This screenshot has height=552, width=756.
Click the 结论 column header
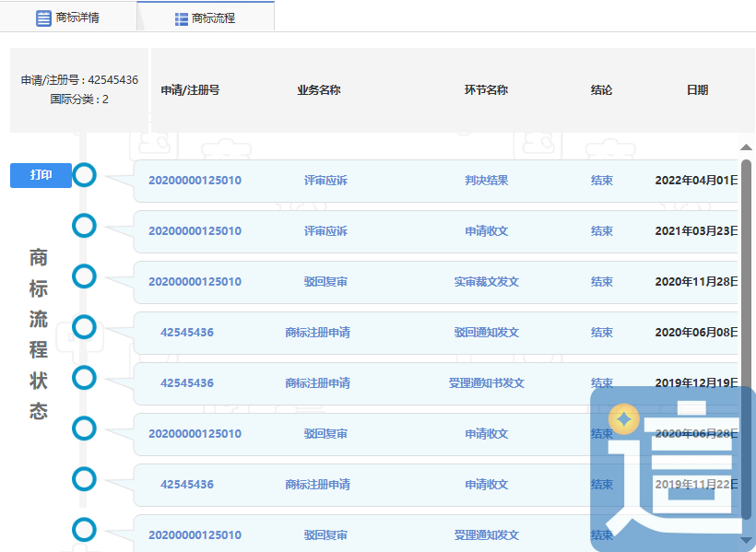pyautogui.click(x=601, y=90)
